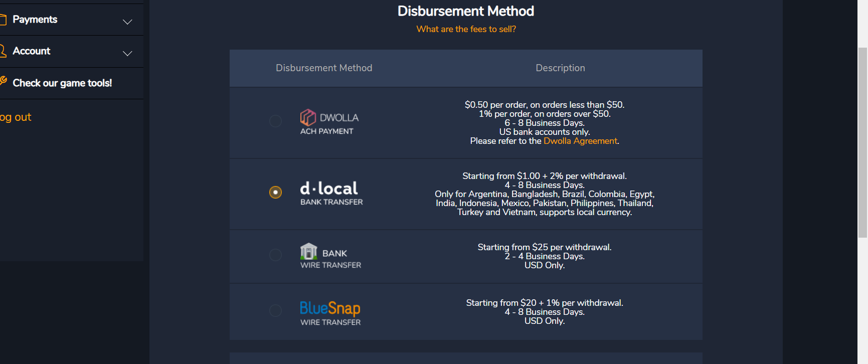This screenshot has width=868, height=364.
Task: Click the bank building icon
Action: (308, 251)
